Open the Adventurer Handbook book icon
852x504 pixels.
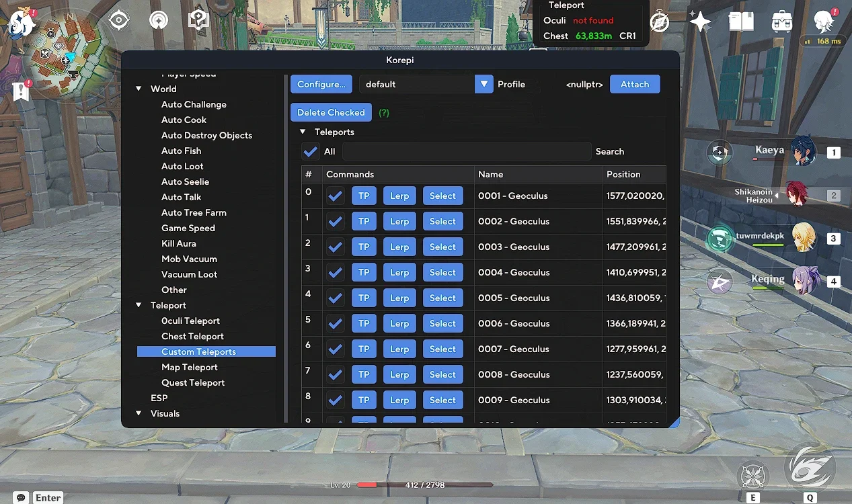tap(741, 21)
